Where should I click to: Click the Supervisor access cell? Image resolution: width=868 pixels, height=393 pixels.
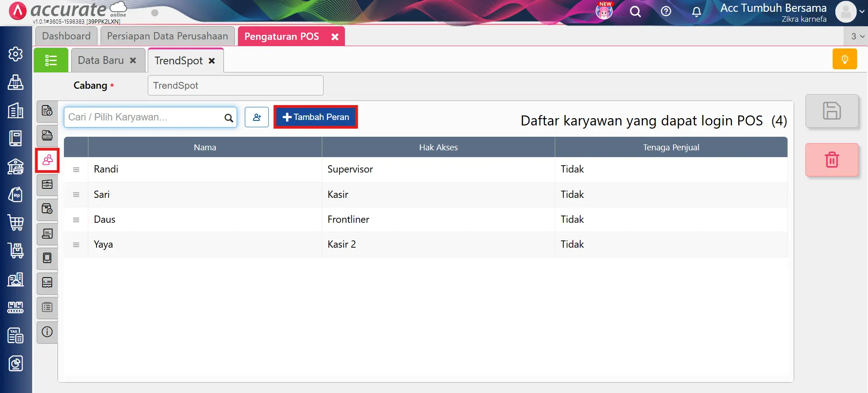click(x=438, y=169)
